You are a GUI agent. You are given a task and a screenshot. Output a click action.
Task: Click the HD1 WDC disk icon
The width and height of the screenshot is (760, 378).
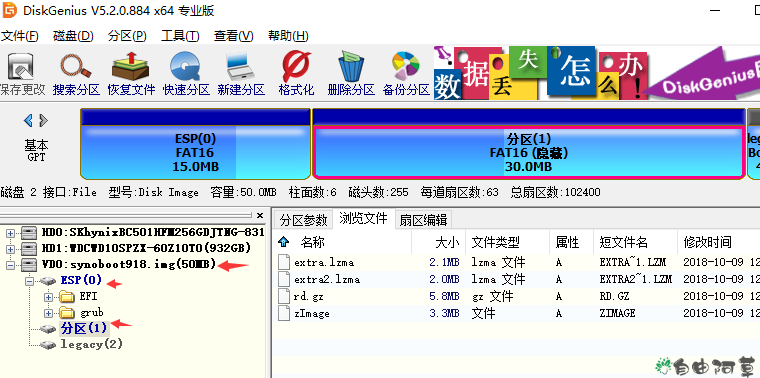[29, 249]
